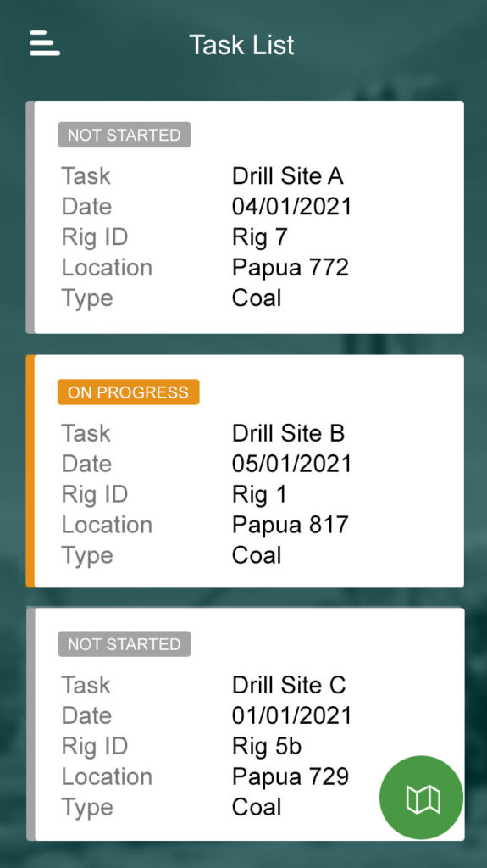
Task: Click location Papua 817
Action: [x=290, y=525]
